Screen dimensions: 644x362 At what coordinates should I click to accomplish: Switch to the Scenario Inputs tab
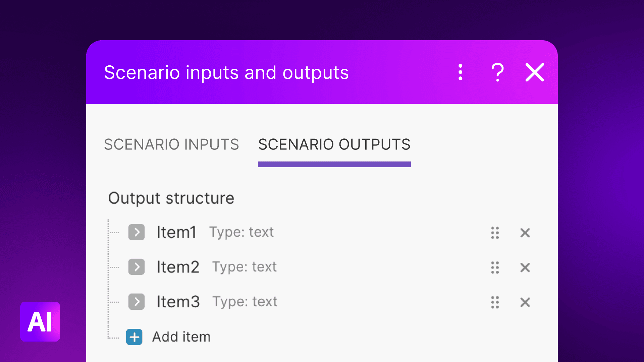(x=171, y=144)
